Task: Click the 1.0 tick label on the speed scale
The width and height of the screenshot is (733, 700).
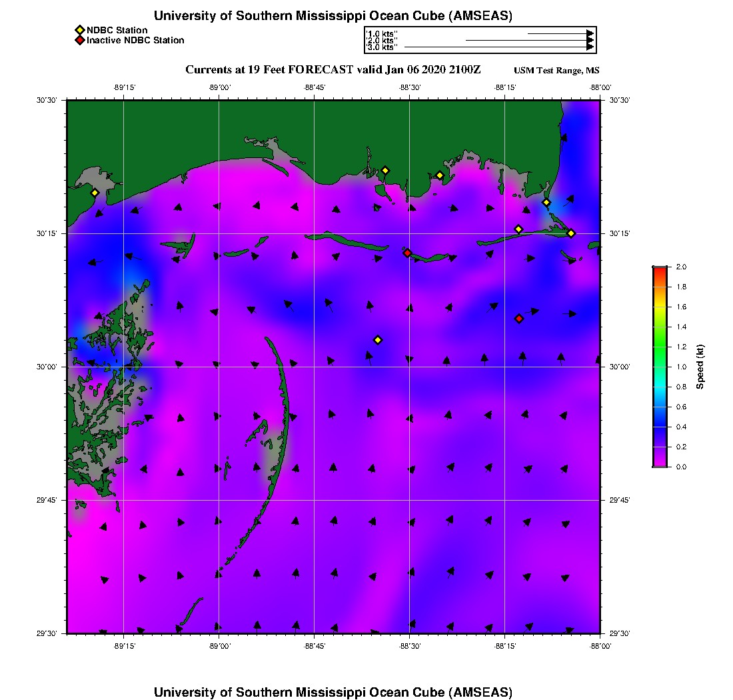Action: (x=681, y=367)
